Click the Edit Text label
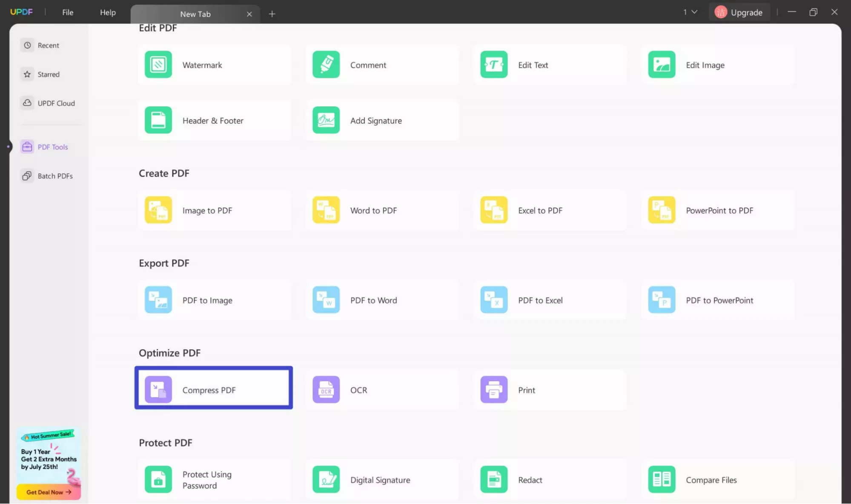This screenshot has width=851, height=504. click(x=533, y=65)
